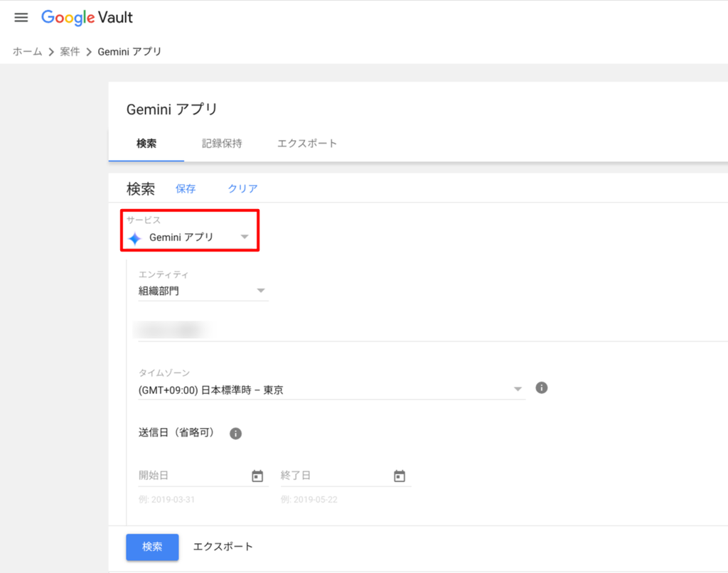Click the blurred organization unit input field
This screenshot has height=573, width=728.
click(x=433, y=330)
